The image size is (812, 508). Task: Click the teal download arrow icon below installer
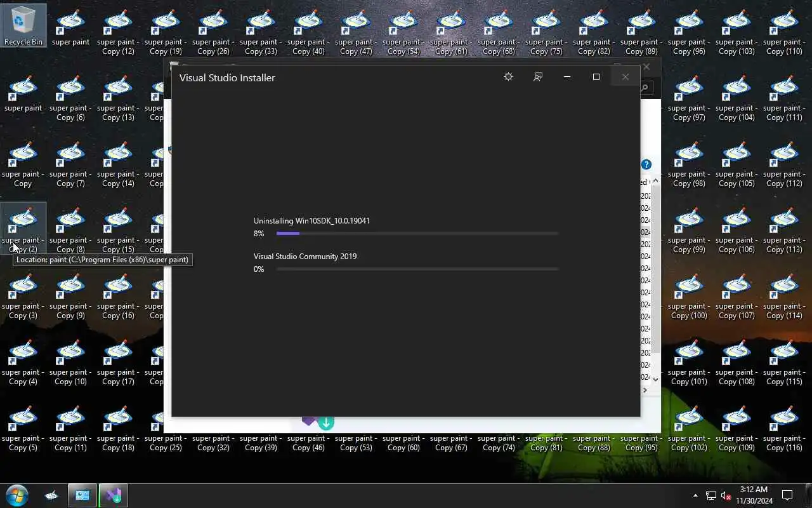[326, 423]
